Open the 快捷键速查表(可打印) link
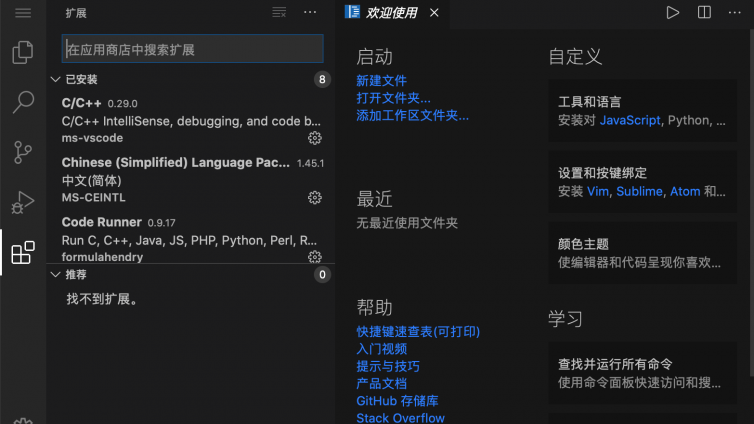Image resolution: width=754 pixels, height=424 pixels. tap(418, 332)
